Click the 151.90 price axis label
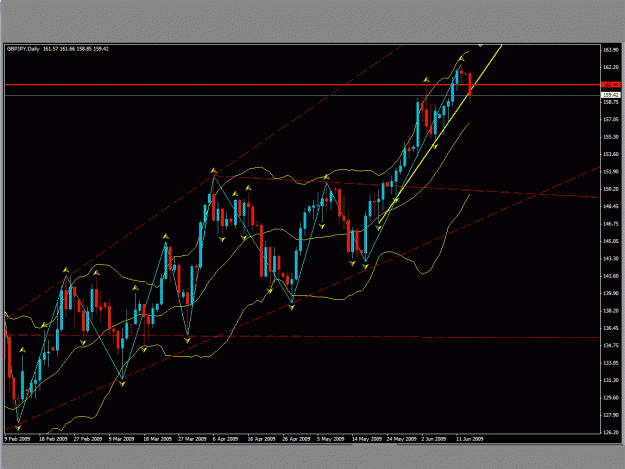625x469 pixels. pos(611,172)
